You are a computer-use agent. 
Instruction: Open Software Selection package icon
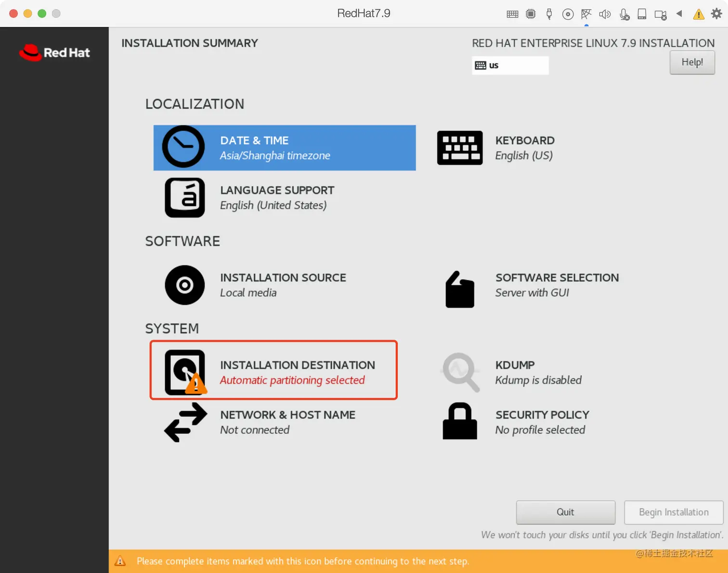pyautogui.click(x=460, y=289)
